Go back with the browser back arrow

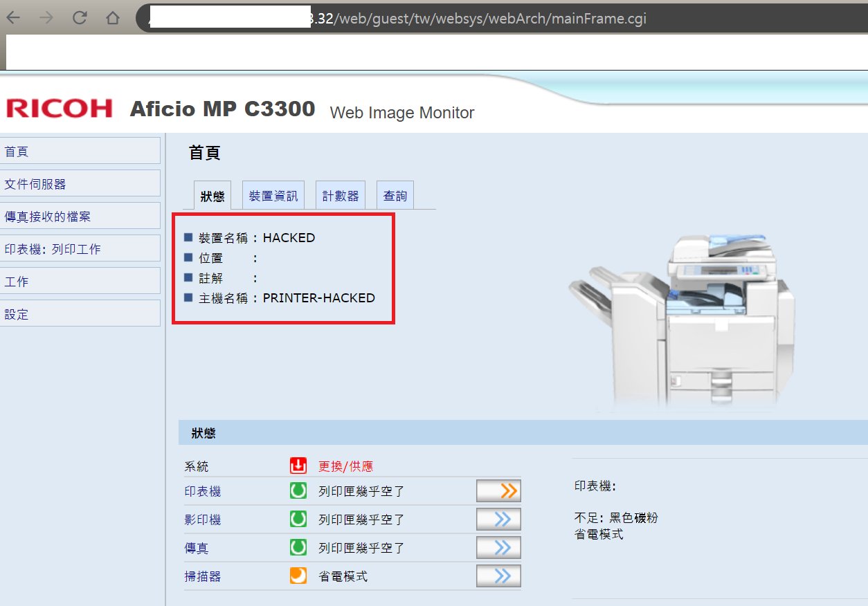click(x=13, y=18)
